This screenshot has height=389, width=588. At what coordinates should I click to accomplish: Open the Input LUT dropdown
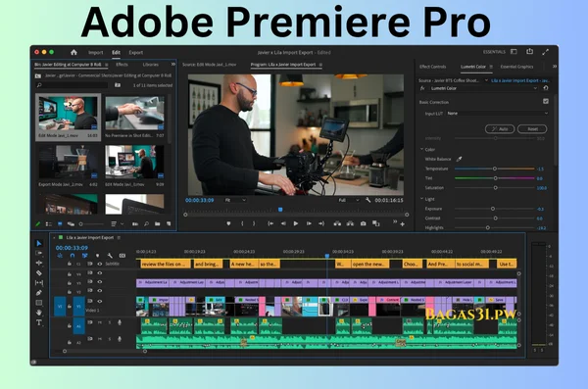[x=497, y=114]
